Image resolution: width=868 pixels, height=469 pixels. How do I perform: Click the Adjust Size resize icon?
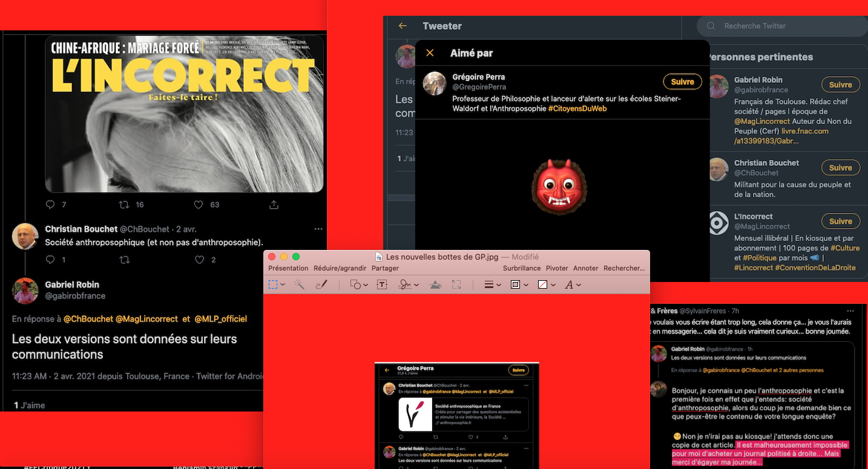(x=456, y=284)
